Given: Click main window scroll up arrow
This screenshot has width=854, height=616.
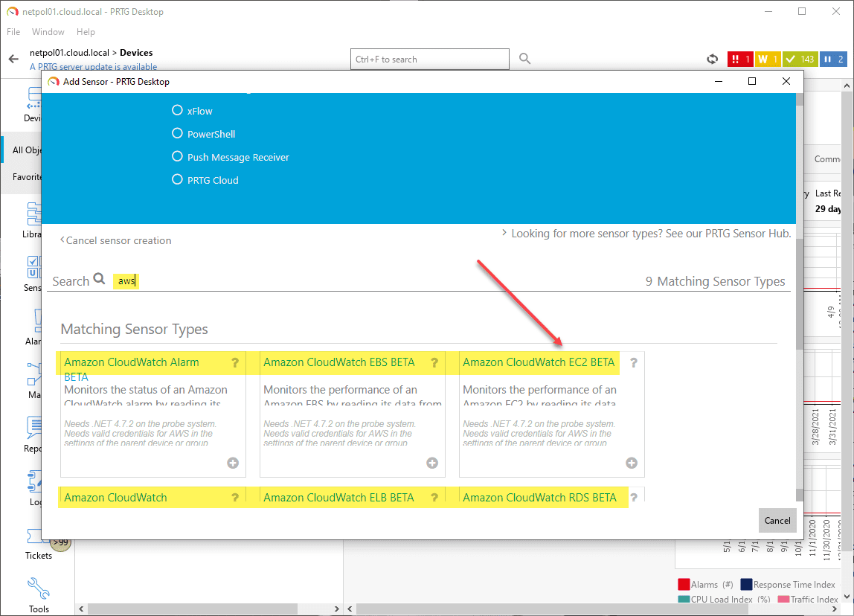Looking at the screenshot, I should pyautogui.click(x=847, y=86).
